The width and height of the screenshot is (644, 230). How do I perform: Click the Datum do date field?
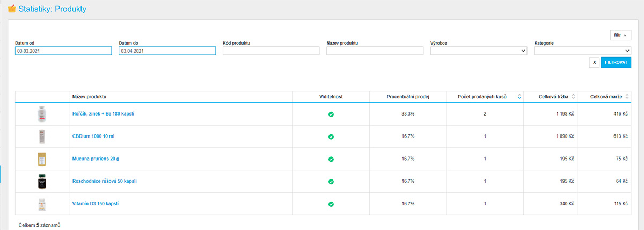pos(167,51)
